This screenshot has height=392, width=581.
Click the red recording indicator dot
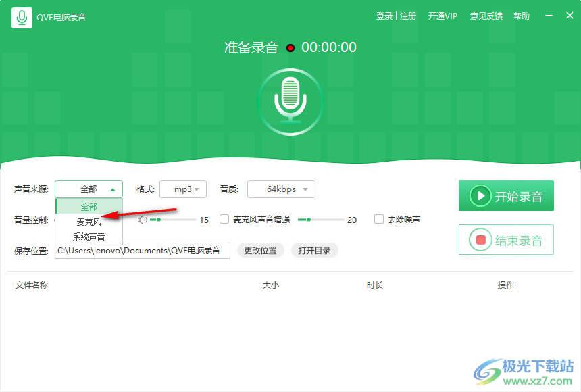pyautogui.click(x=290, y=47)
